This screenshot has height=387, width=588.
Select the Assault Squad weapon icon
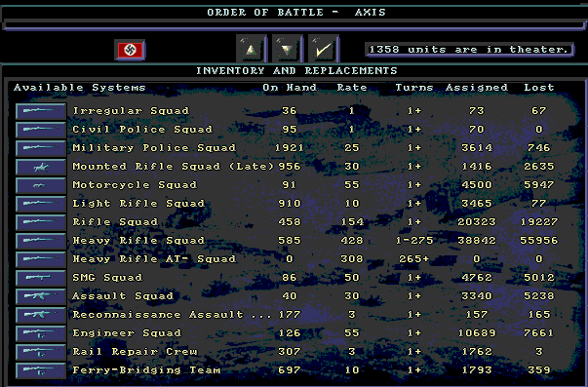(41, 296)
